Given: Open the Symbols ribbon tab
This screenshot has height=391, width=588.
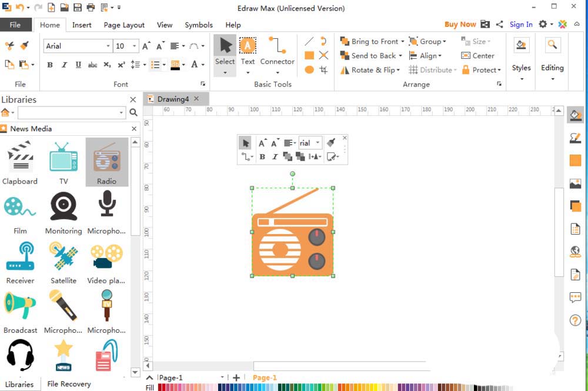Looking at the screenshot, I should click(x=199, y=25).
